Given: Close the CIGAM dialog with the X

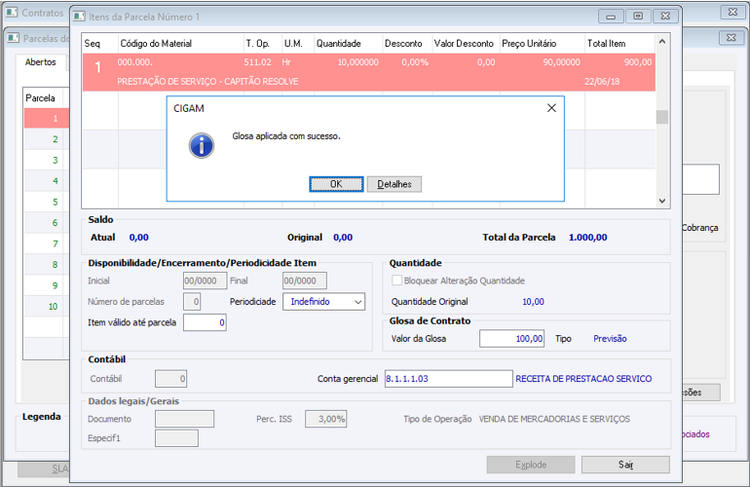Looking at the screenshot, I should [x=551, y=108].
